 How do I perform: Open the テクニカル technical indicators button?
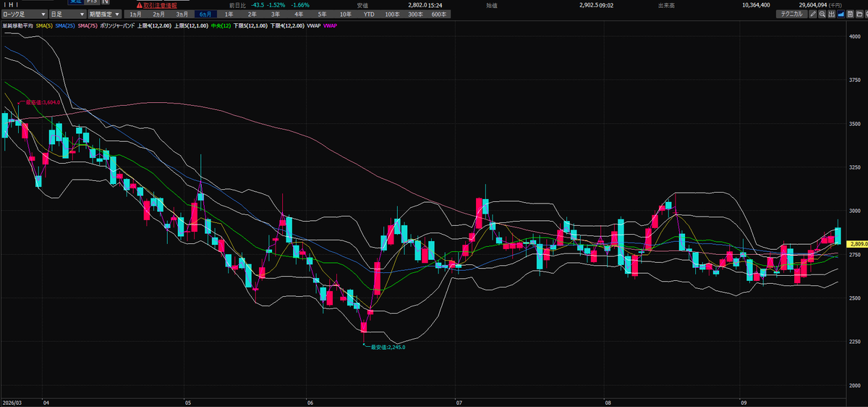click(x=791, y=14)
